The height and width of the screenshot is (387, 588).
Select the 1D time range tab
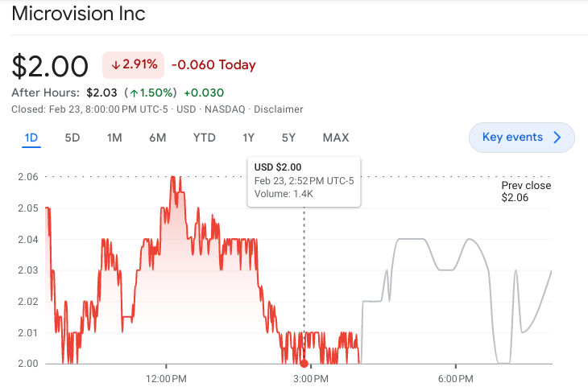point(31,138)
